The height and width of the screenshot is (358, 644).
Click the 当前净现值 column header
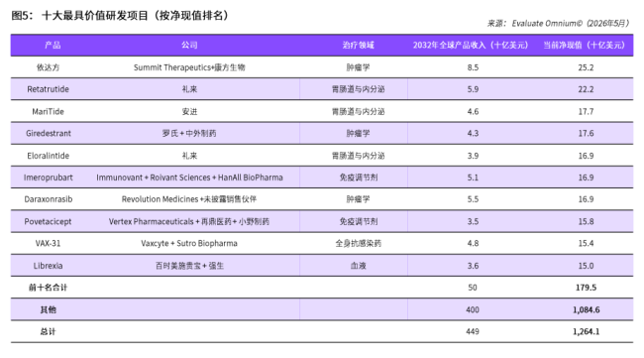[584, 46]
